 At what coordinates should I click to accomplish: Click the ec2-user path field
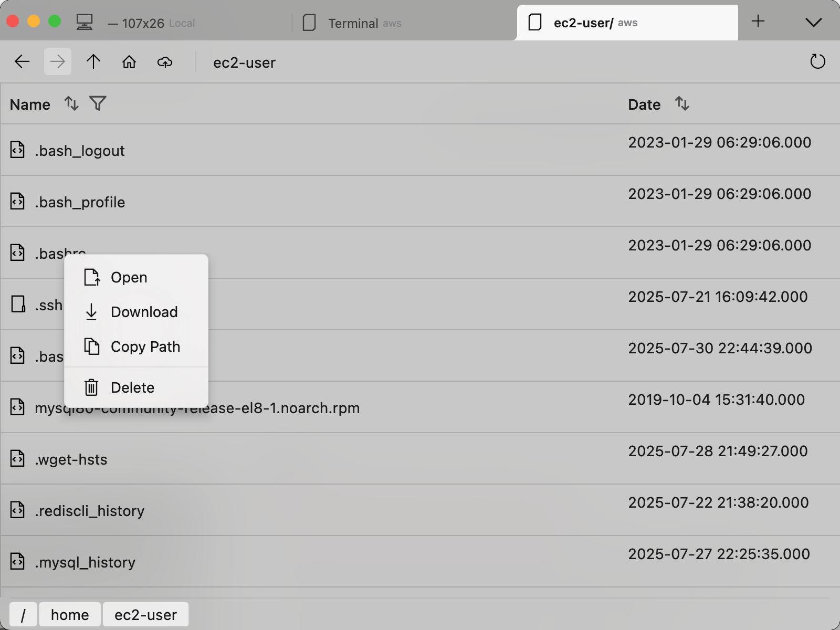tap(244, 62)
